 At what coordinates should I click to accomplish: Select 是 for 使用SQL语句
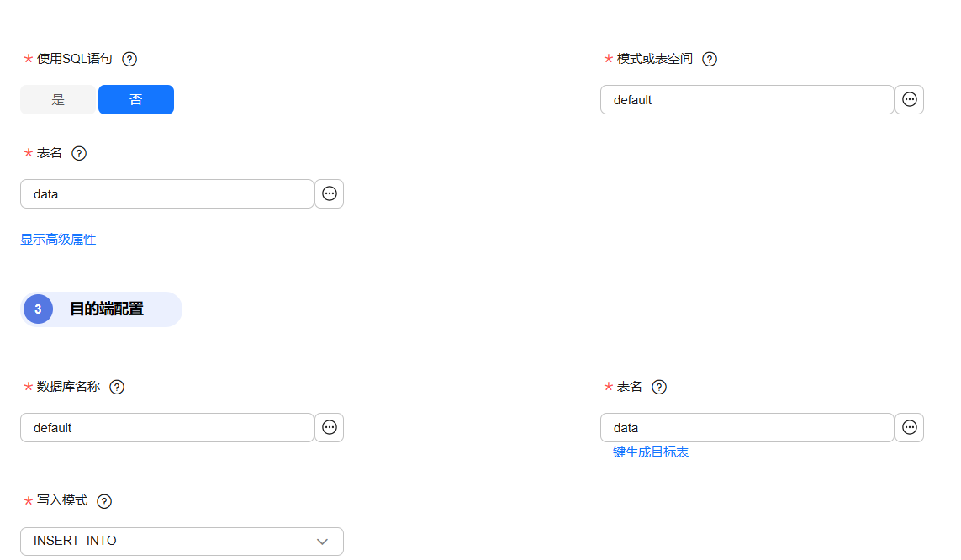pos(58,99)
